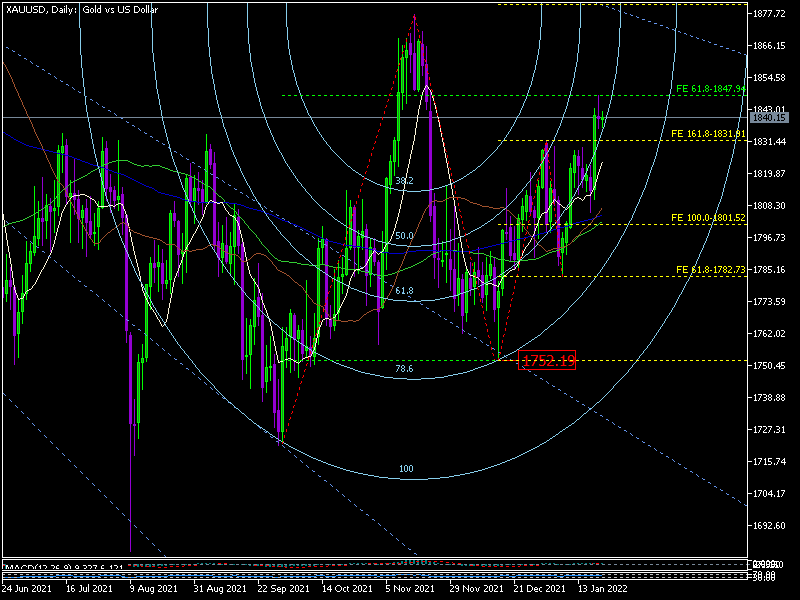Select the 13 Jan 2022 date marker

tap(602, 590)
